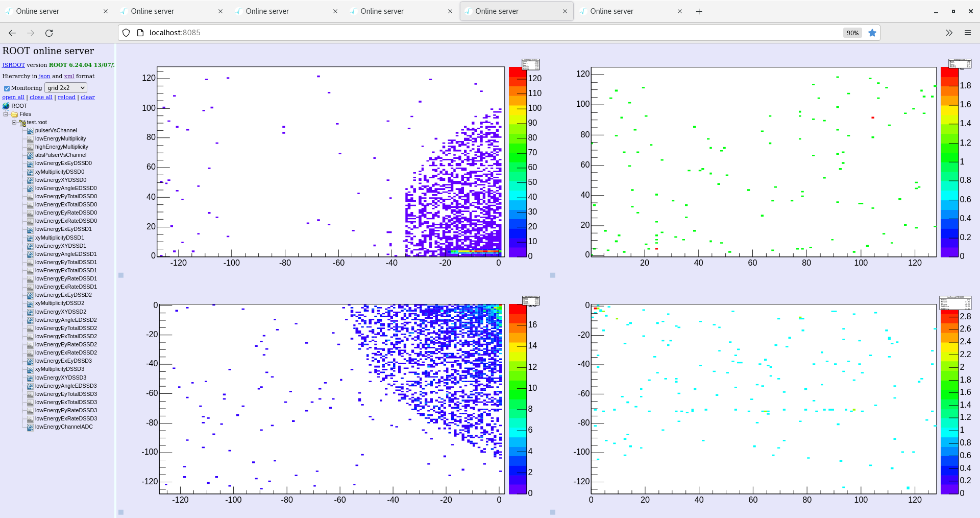Collapse the test.root tree node
The height and width of the screenshot is (518, 980).
[14, 122]
